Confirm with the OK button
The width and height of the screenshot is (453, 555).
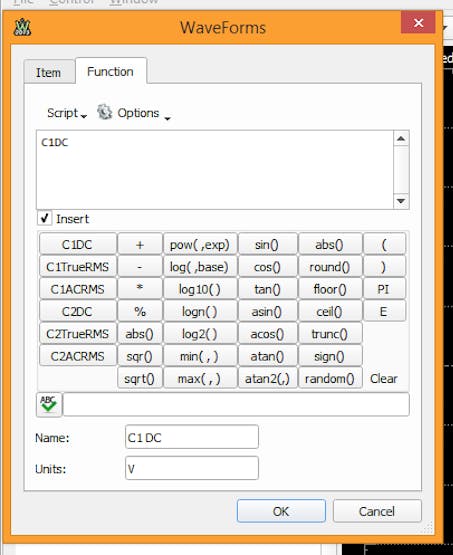tap(281, 511)
